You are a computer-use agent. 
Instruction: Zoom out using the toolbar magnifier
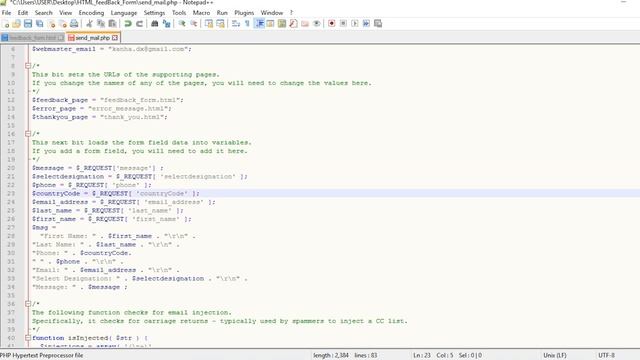click(x=193, y=24)
